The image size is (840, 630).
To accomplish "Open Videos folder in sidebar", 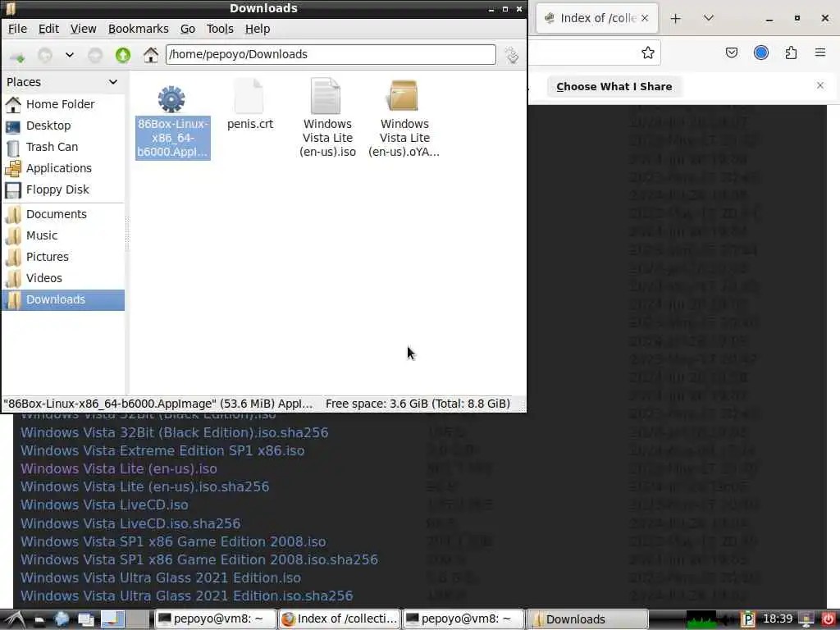I will (63, 279).
